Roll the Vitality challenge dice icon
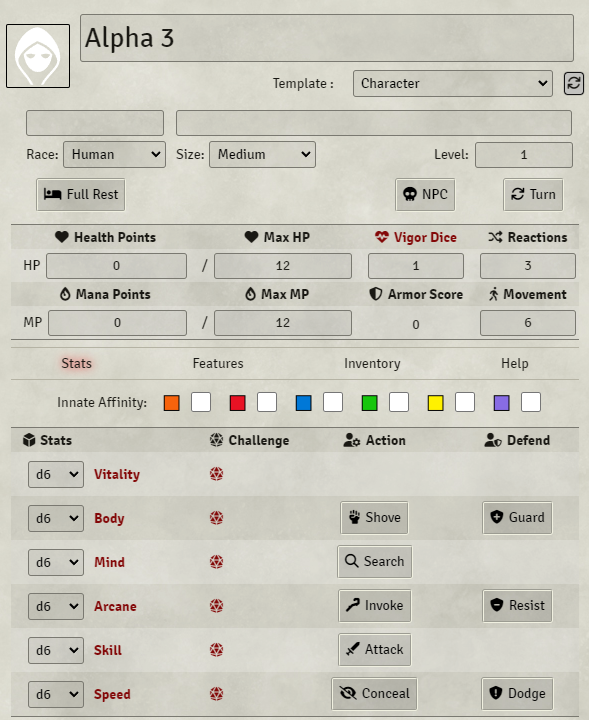 [216, 474]
